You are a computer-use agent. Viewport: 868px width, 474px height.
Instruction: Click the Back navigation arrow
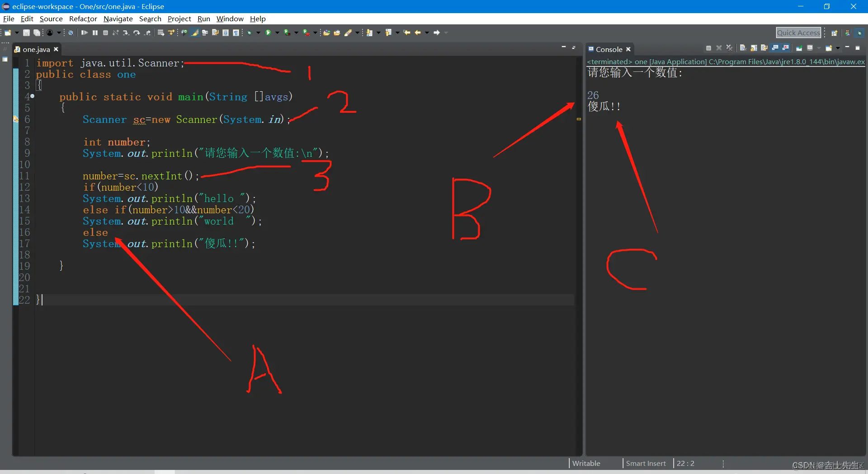(418, 33)
